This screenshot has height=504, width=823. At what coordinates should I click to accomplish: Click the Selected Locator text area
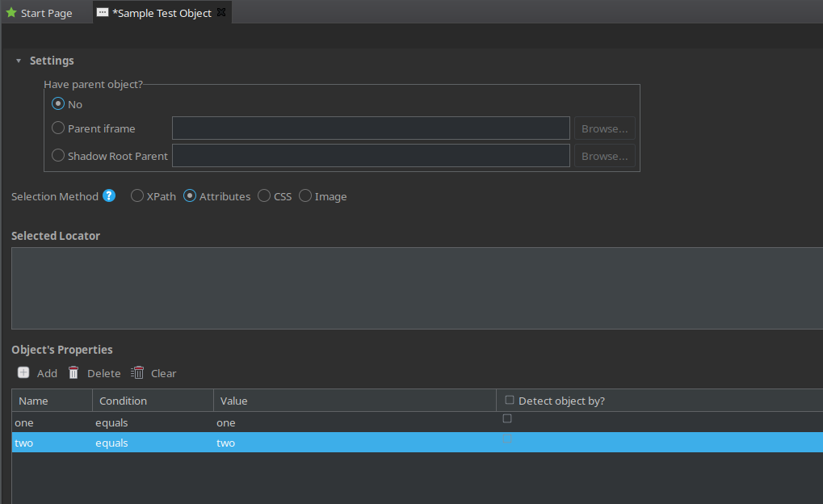(416, 288)
